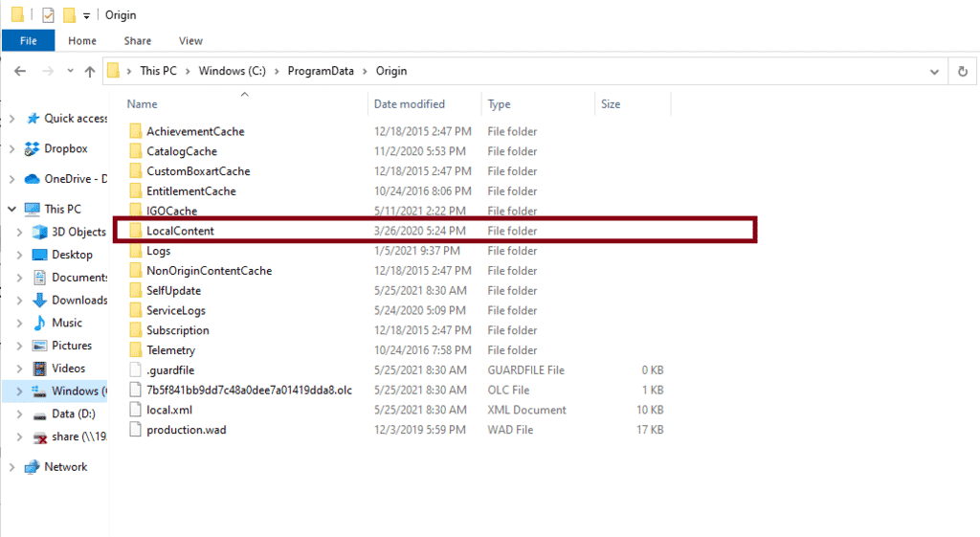Select the NonOriginContentCache folder icon
Image resolution: width=980 pixels, height=537 pixels.
point(136,271)
